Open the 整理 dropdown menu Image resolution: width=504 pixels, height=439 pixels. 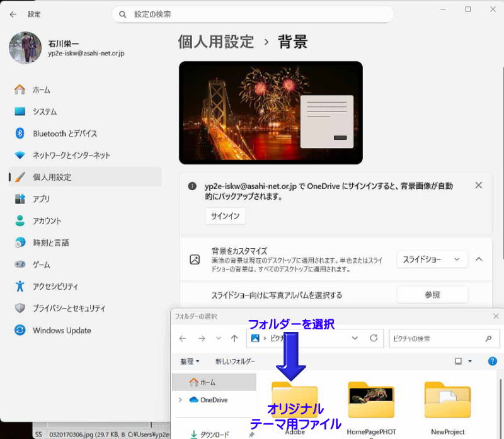[190, 362]
